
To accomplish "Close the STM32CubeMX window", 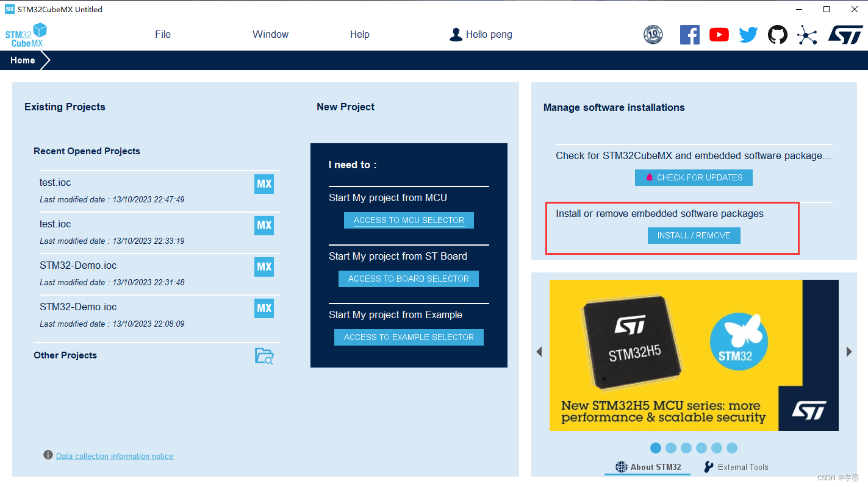I will click(854, 9).
